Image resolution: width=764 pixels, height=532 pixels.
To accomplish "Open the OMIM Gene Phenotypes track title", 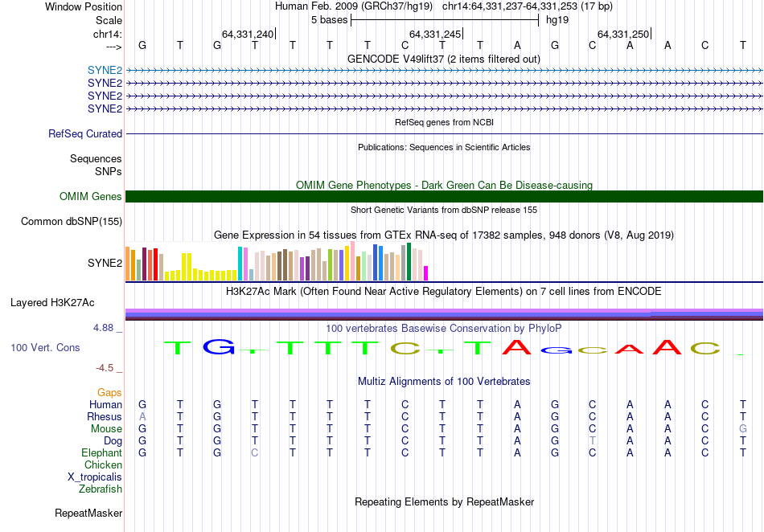I will click(x=444, y=185).
